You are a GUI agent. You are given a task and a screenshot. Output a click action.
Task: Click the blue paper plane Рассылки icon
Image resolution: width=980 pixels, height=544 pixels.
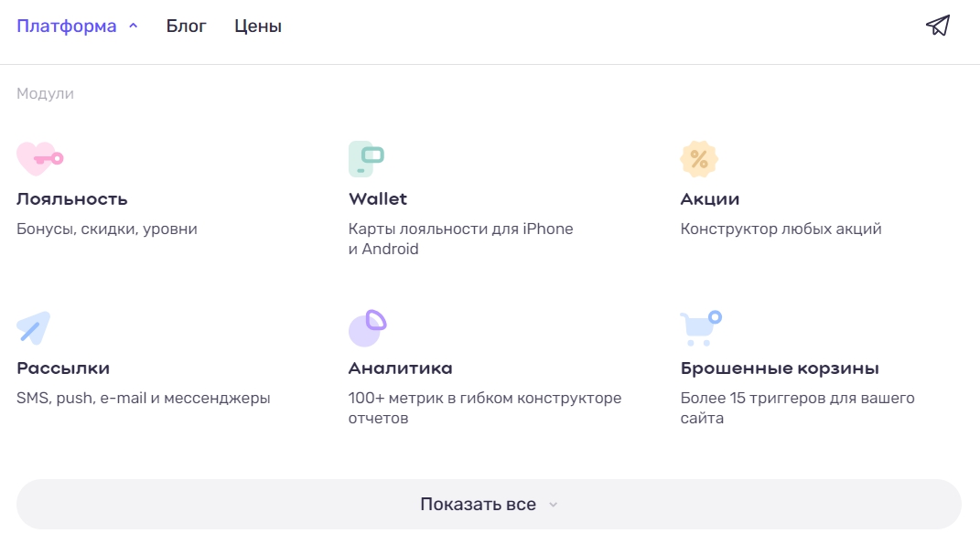pyautogui.click(x=34, y=328)
